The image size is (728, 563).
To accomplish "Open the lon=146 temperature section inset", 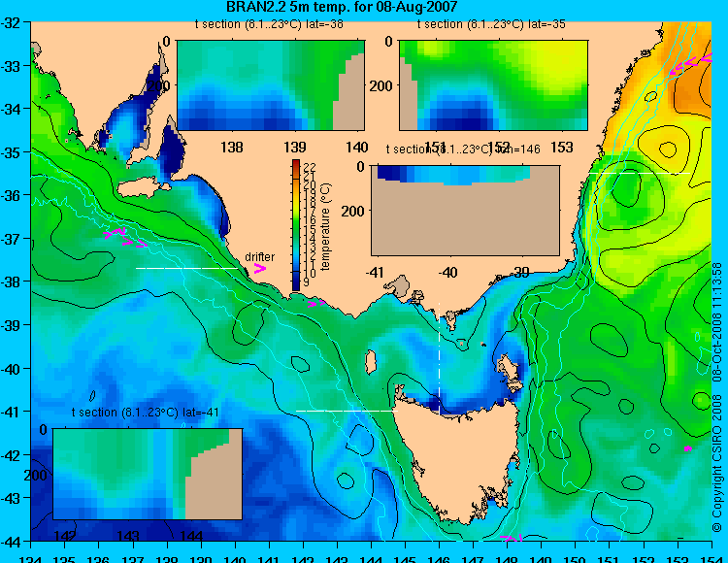I will click(465, 211).
